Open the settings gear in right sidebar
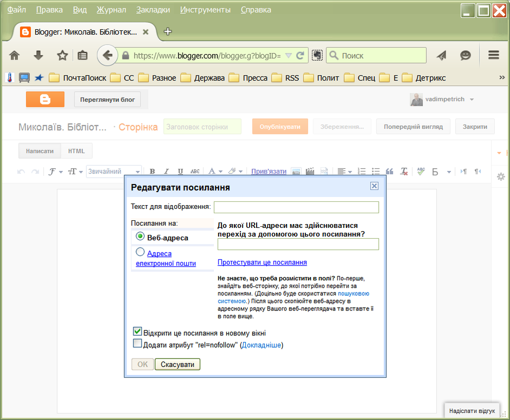This screenshot has height=420, width=510. (501, 177)
